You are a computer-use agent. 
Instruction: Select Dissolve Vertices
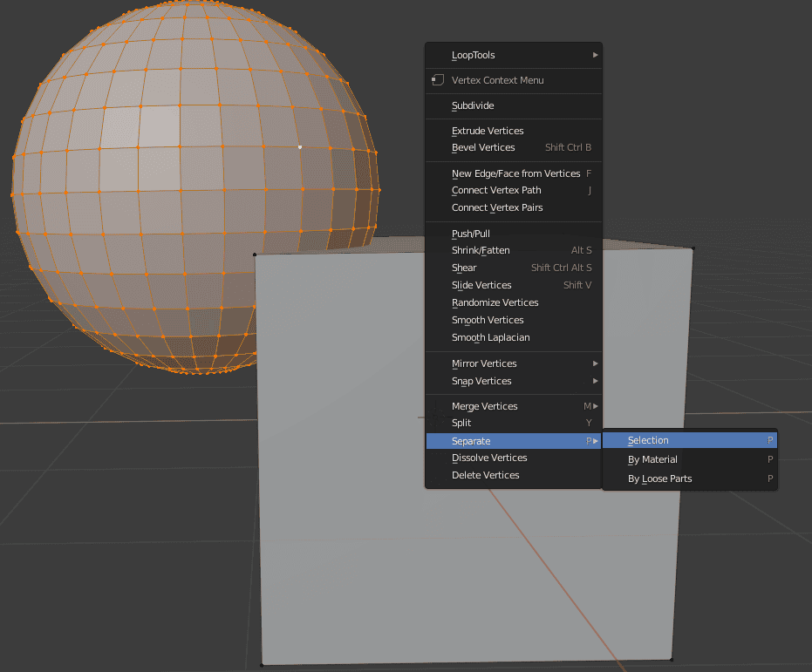pos(488,458)
